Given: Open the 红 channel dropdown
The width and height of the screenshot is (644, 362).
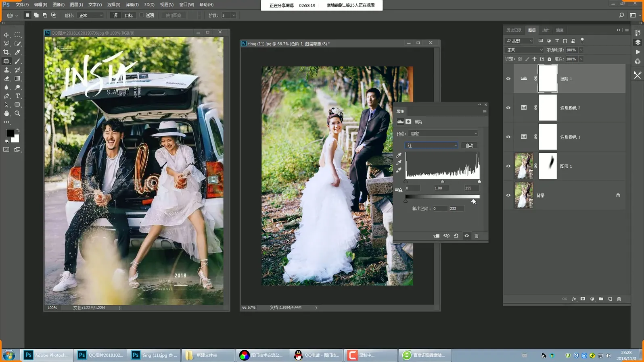Looking at the screenshot, I should pyautogui.click(x=431, y=146).
